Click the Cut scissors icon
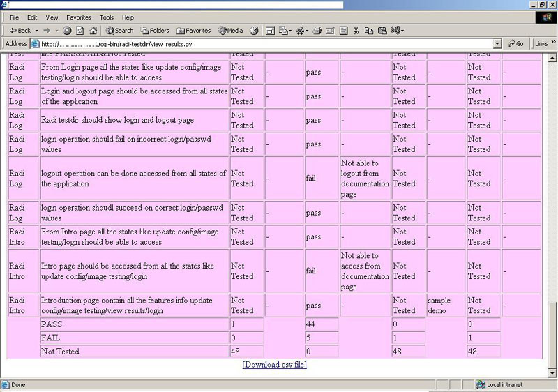Screen dimensions: 558x392 (x=356, y=31)
